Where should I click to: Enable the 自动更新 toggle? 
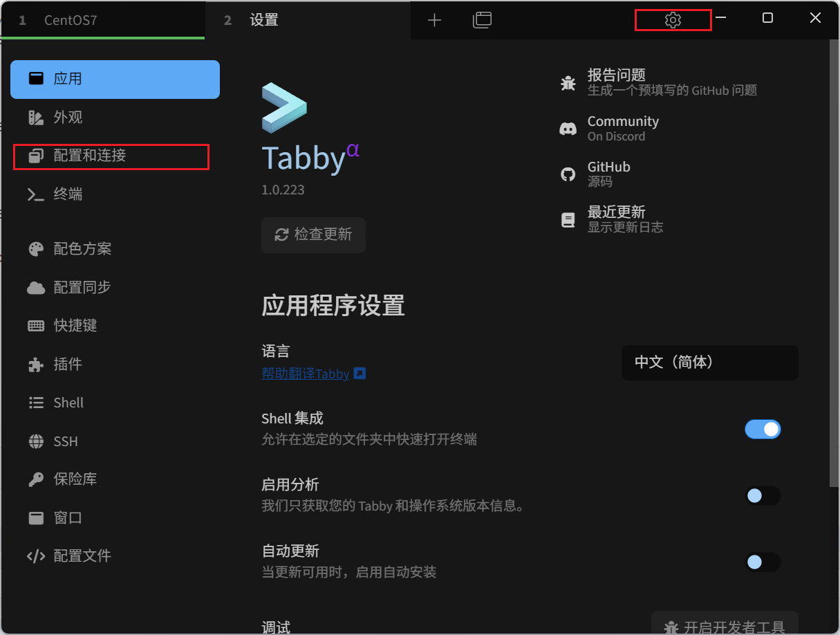(763, 562)
